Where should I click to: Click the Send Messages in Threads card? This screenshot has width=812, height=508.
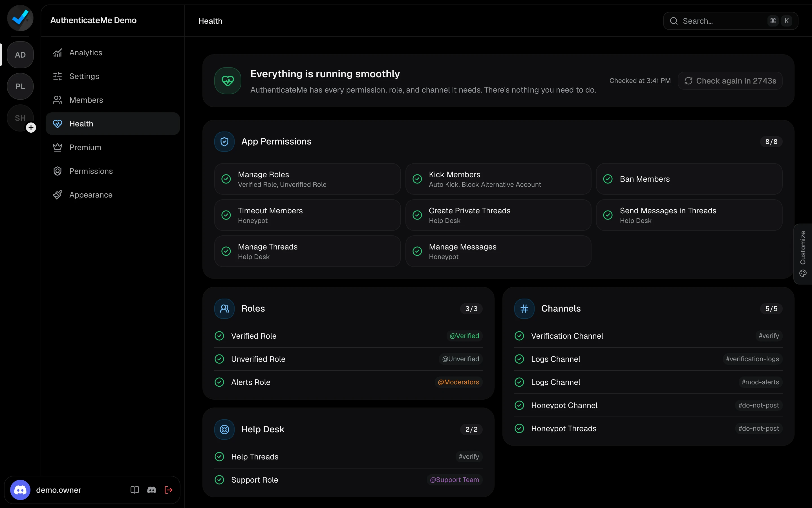pyautogui.click(x=689, y=215)
